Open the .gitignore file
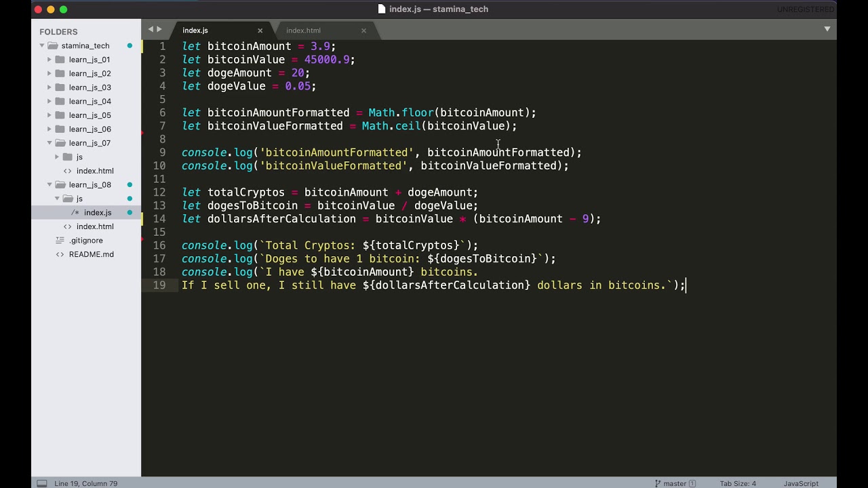 pos(86,240)
